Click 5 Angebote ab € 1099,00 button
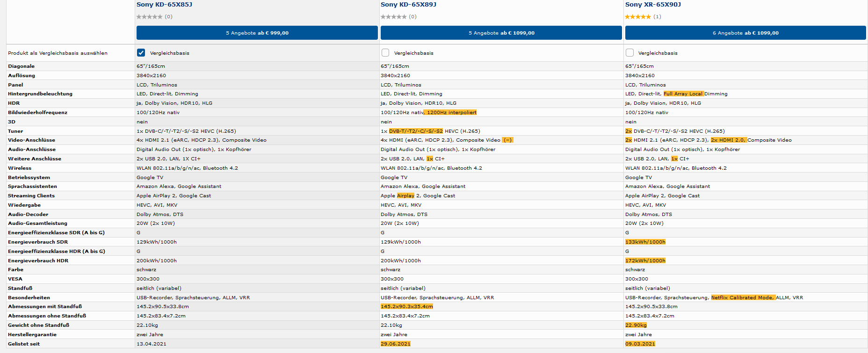The image size is (868, 353). 501,33
